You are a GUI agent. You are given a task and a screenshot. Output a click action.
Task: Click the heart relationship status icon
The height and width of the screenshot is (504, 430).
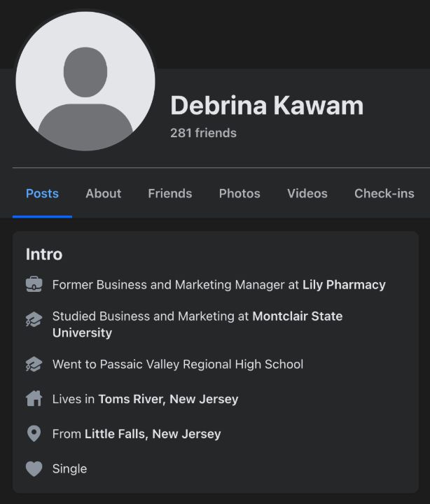(x=34, y=468)
